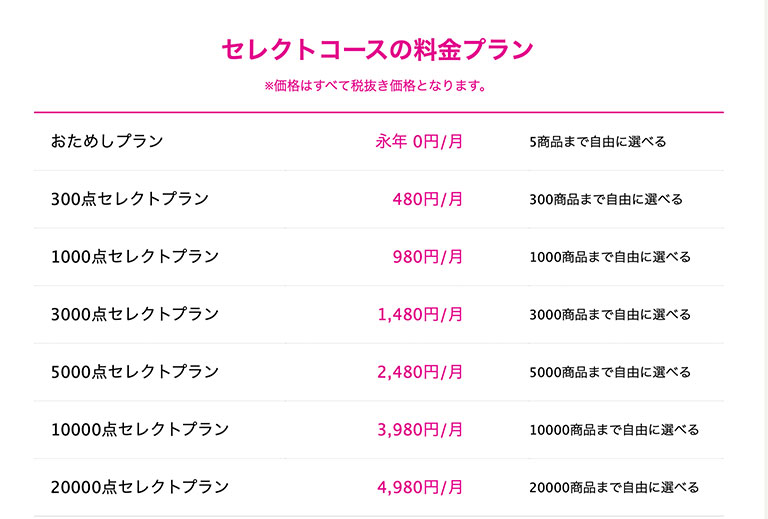Select the 300点セレクトプラン label
768x519 pixels.
point(130,199)
